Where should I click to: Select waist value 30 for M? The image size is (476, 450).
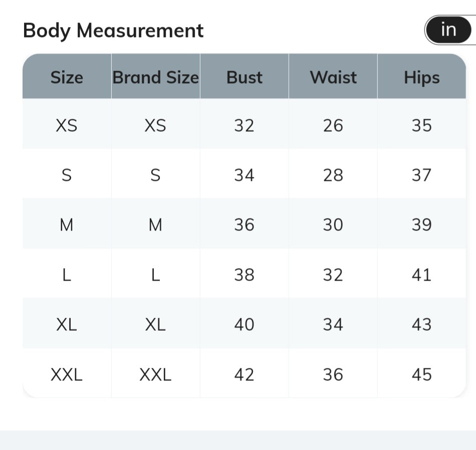[333, 225]
